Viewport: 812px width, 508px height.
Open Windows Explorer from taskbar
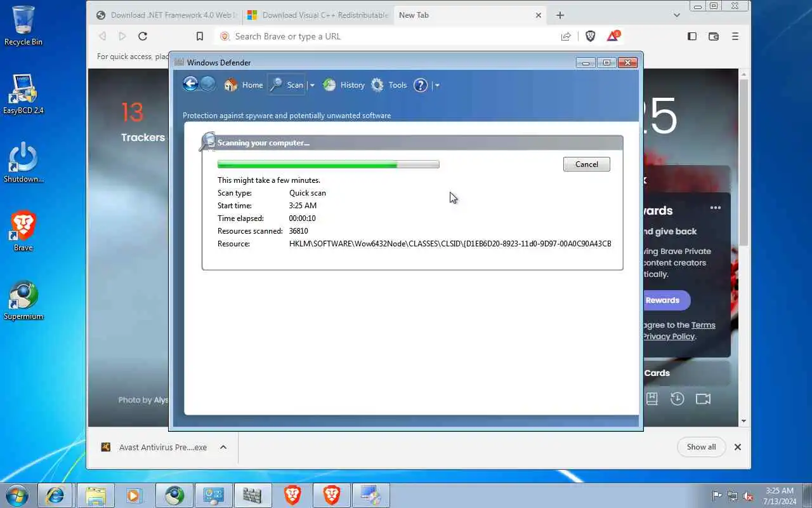[x=95, y=495]
